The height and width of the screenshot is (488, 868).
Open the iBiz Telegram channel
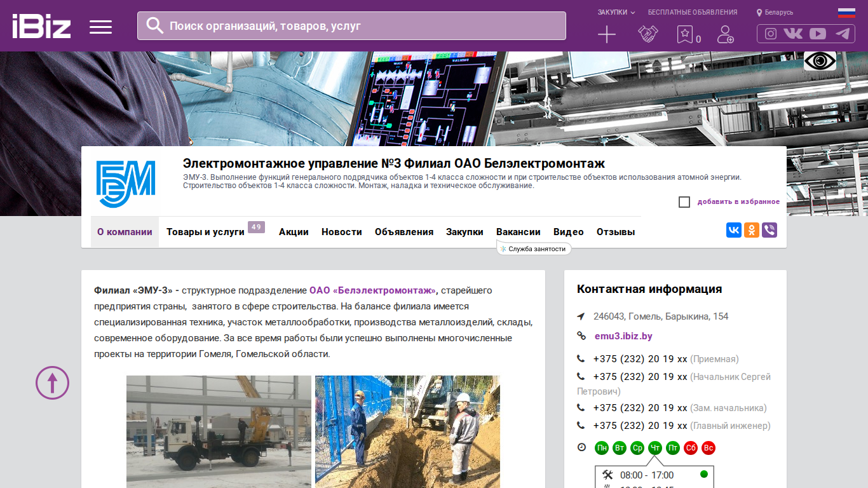(x=843, y=34)
